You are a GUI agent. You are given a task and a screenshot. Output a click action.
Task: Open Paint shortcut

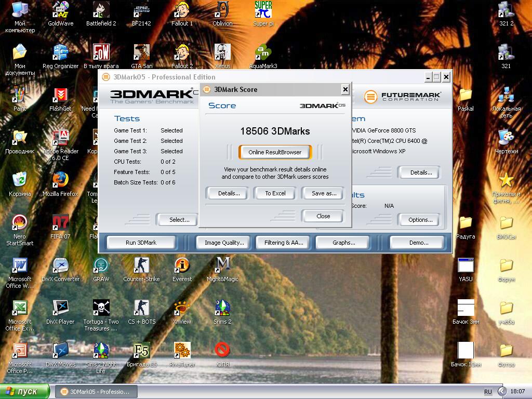point(20,99)
